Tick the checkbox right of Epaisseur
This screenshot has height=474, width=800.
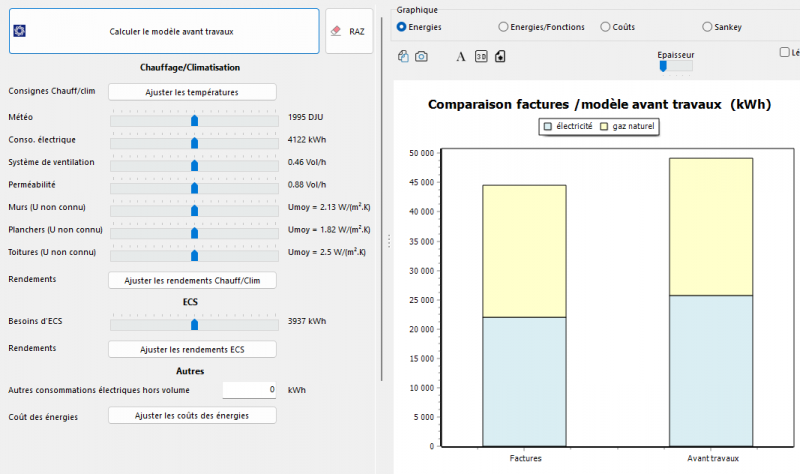point(784,52)
